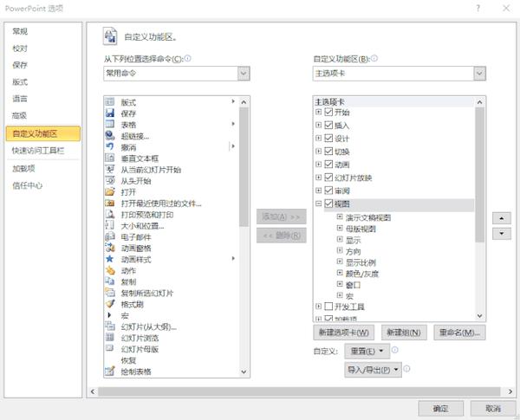520x420 pixels.
Task: Click the 幻灯片母版 icon
Action: 110,349
